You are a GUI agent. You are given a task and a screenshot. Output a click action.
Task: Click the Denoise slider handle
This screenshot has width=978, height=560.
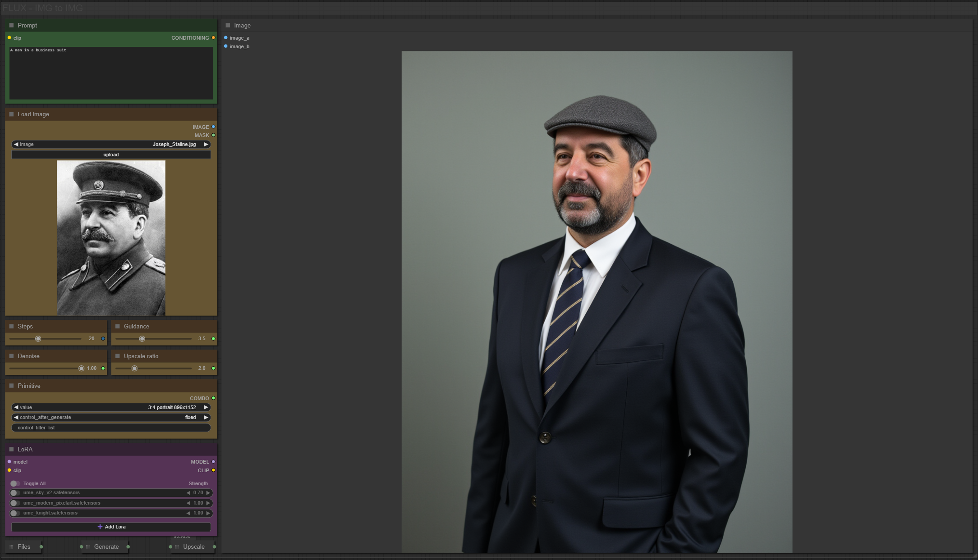pos(82,369)
